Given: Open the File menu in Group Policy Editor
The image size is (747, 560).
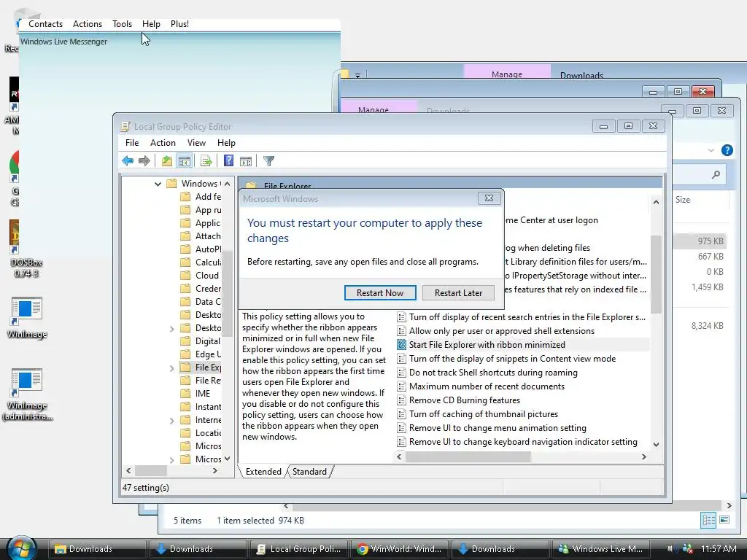Looking at the screenshot, I should point(132,143).
